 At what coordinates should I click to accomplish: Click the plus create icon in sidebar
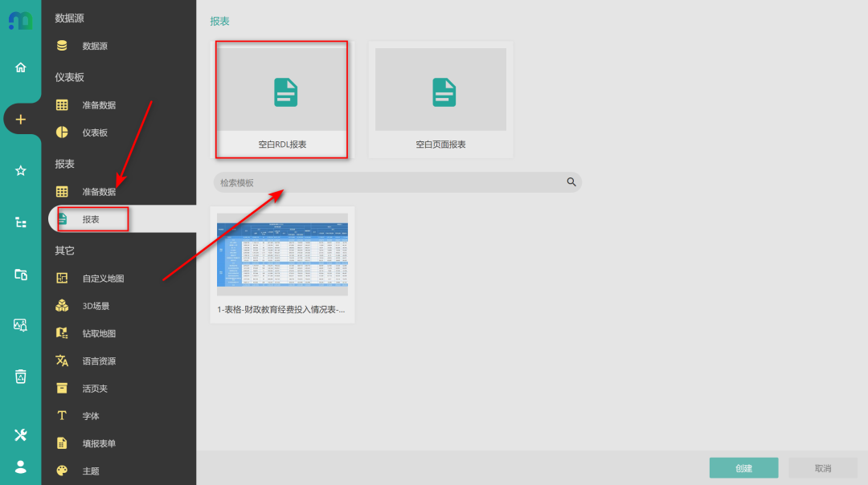[x=20, y=120]
